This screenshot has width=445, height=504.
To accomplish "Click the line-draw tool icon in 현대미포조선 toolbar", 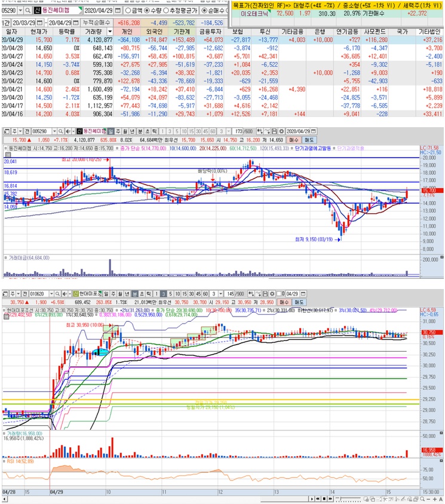I will (x=259, y=294).
